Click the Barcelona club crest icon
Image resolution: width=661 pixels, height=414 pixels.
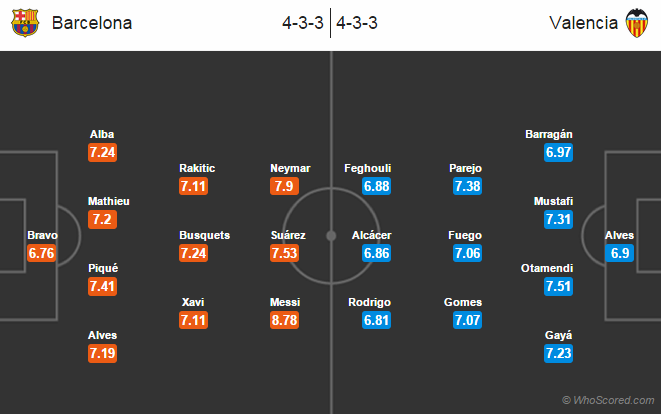pyautogui.click(x=25, y=23)
